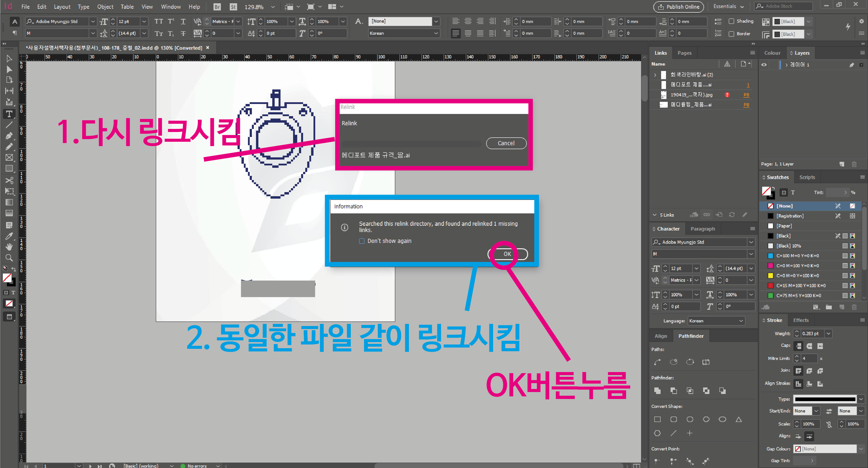Open Adobe Bridge via Br icon
868x468 pixels.
(x=217, y=7)
